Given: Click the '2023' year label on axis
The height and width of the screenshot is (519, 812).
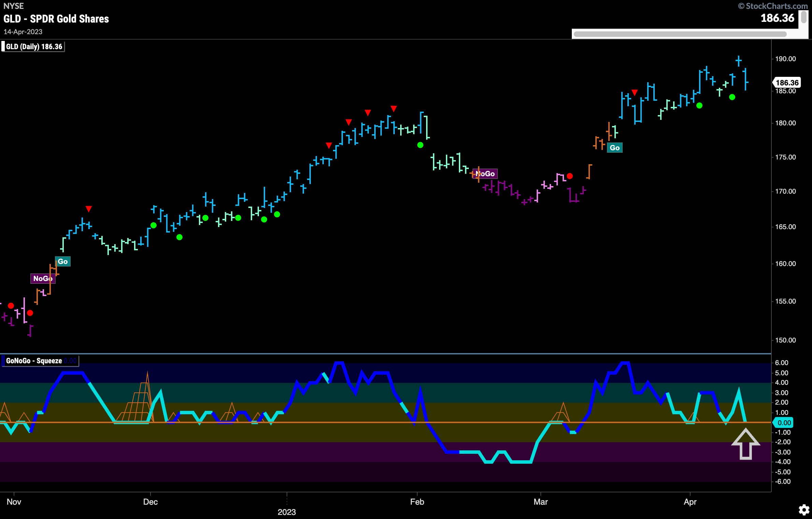Looking at the screenshot, I should tap(287, 512).
